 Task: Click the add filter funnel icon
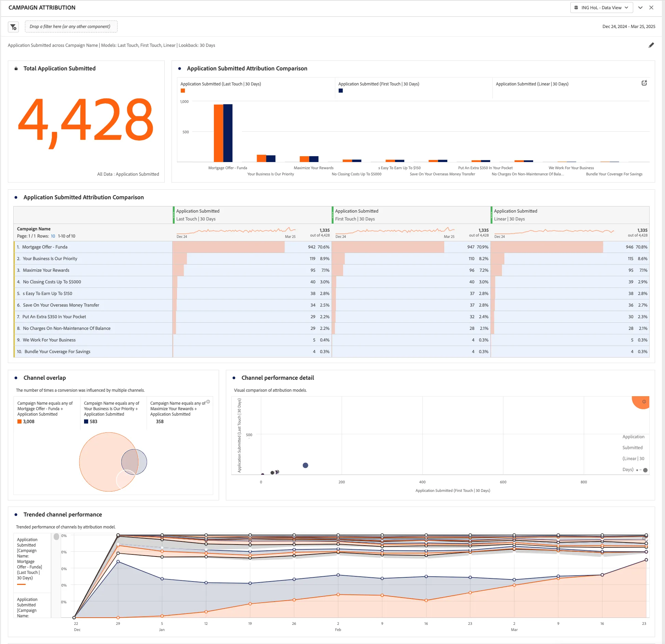13,27
